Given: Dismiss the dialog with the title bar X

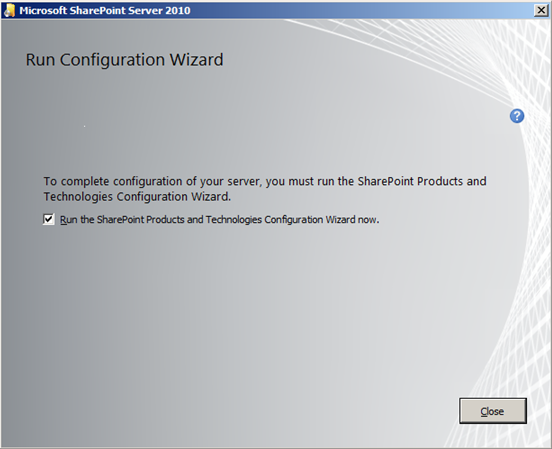Looking at the screenshot, I should click(541, 10).
